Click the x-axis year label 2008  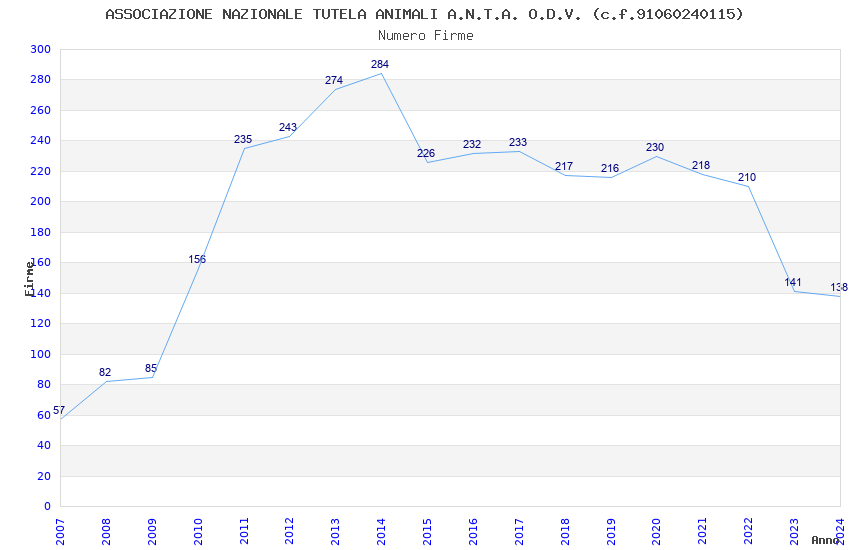106,532
